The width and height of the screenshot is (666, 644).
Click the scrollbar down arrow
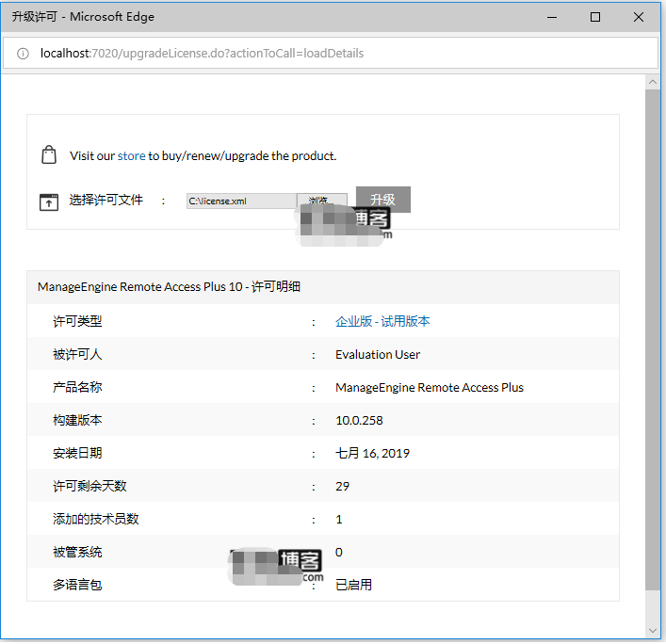click(x=653, y=631)
